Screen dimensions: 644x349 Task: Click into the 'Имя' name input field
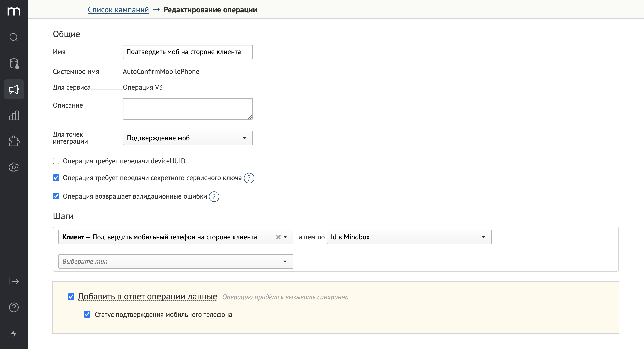(188, 52)
